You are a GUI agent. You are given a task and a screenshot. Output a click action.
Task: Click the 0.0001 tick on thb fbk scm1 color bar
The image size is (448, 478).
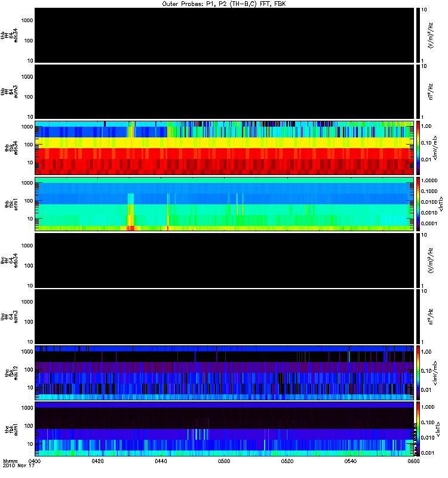429,223
